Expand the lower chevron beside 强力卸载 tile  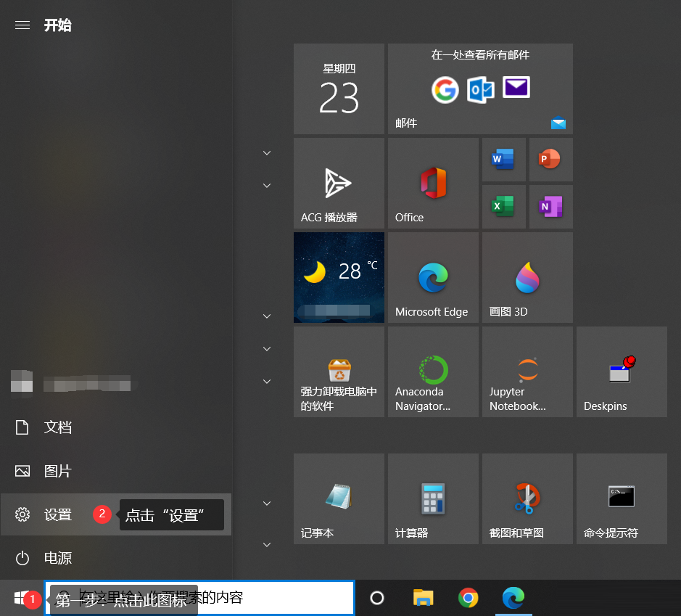[x=267, y=382]
